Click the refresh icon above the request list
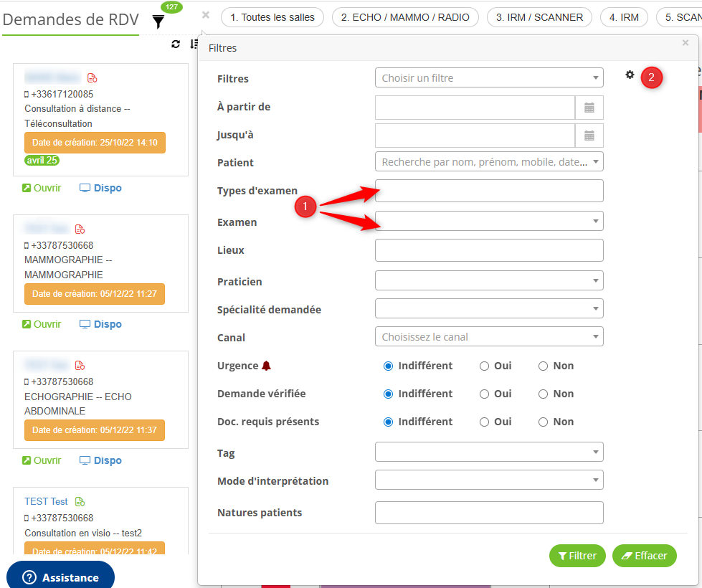This screenshot has width=702, height=588. (176, 44)
